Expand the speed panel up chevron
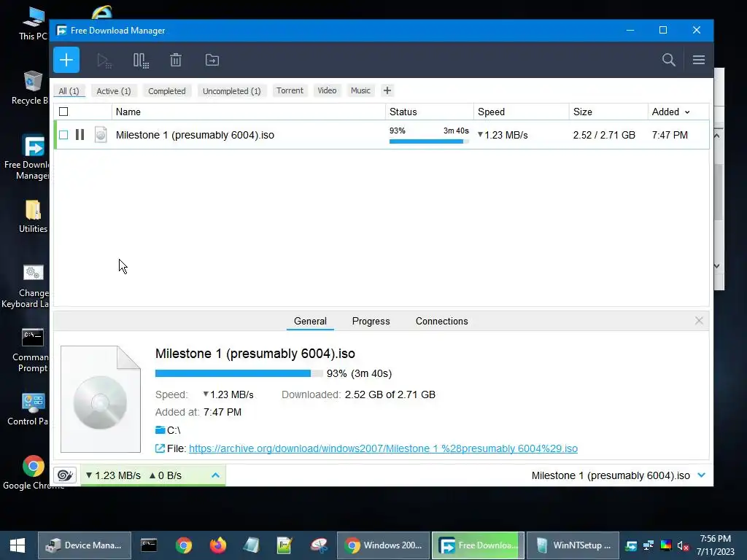Viewport: 747px width, 560px height. point(215,475)
